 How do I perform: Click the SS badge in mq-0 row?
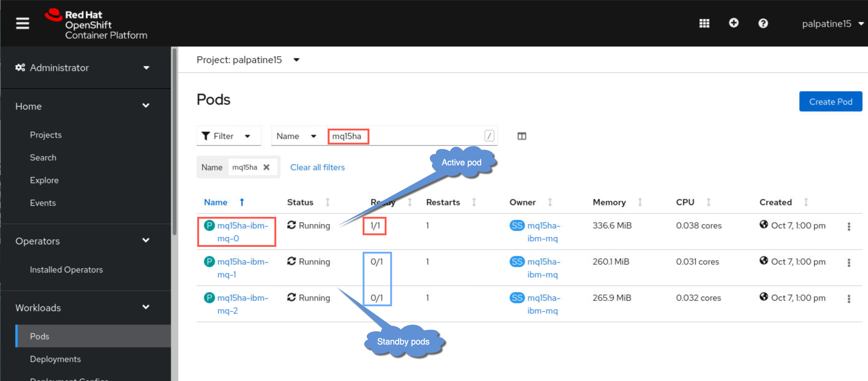tap(517, 225)
